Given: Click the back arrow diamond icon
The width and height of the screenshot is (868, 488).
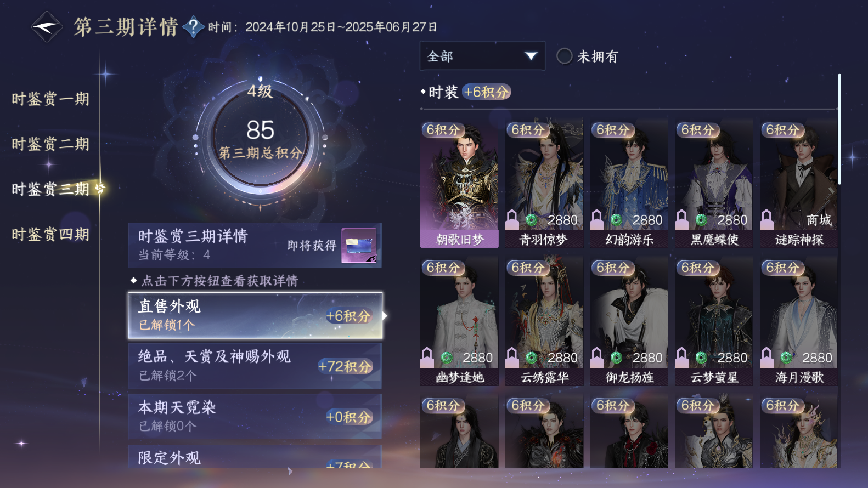Looking at the screenshot, I should (47, 26).
